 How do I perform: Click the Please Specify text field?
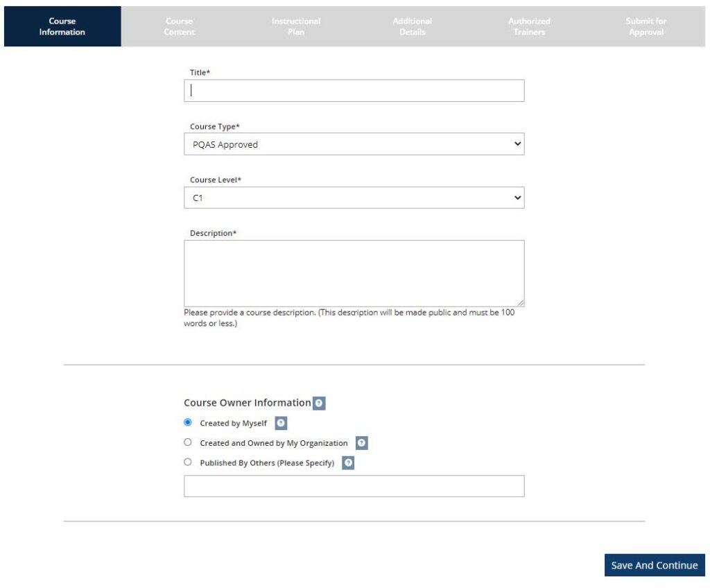pyautogui.click(x=354, y=485)
